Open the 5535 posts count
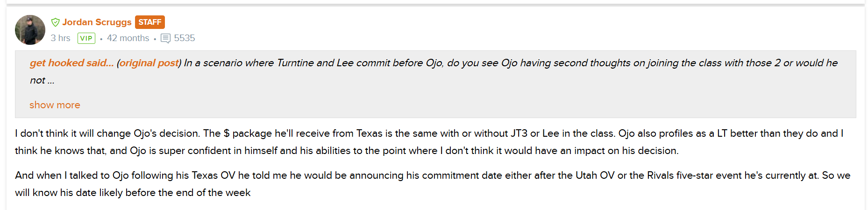This screenshot has width=868, height=210. 185,38
